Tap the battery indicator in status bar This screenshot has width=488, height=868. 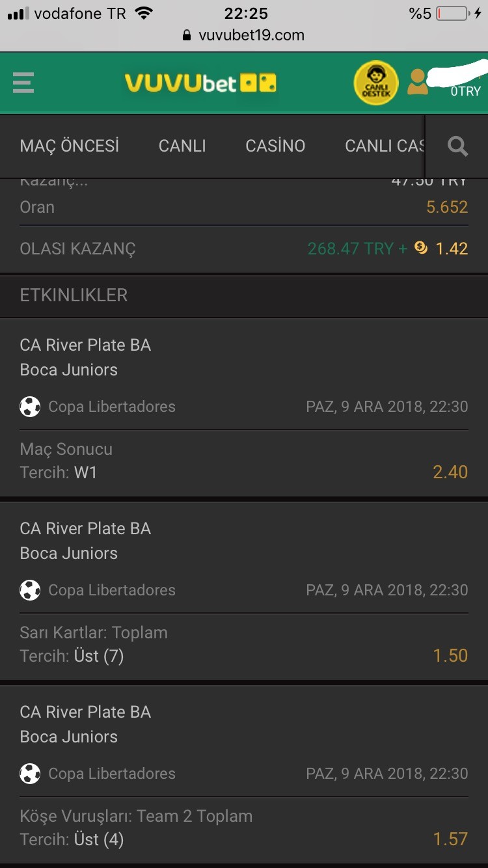pos(452,14)
